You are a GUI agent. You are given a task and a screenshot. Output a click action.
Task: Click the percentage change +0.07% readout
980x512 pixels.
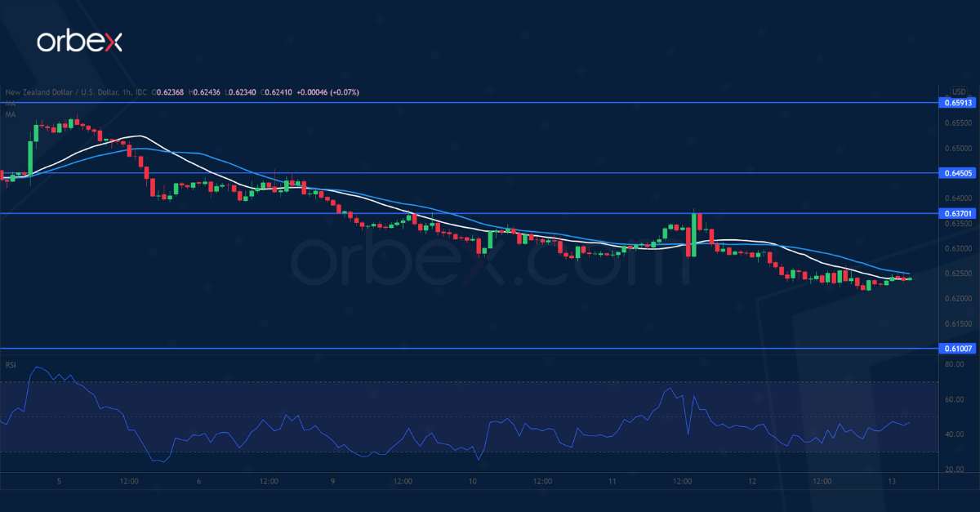point(344,91)
